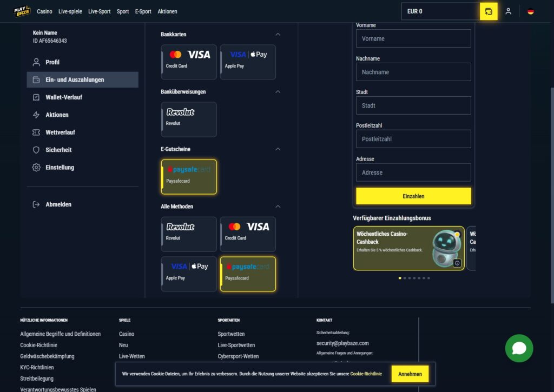Open the Cybersport-Wetten footer link
The image size is (554, 392).
tap(238, 356)
